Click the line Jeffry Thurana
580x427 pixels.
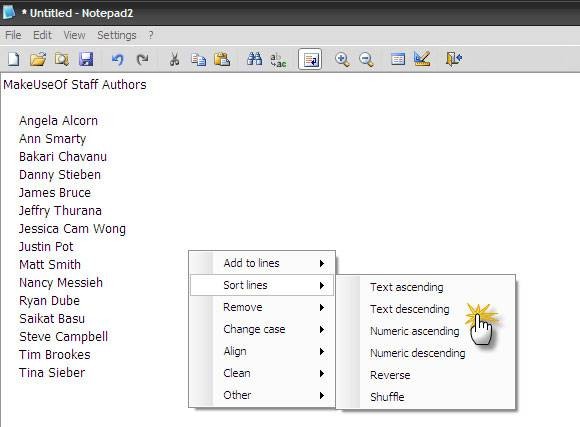point(60,211)
